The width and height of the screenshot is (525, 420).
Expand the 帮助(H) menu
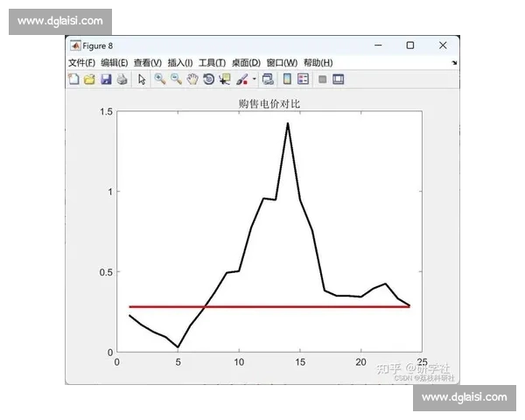(318, 62)
